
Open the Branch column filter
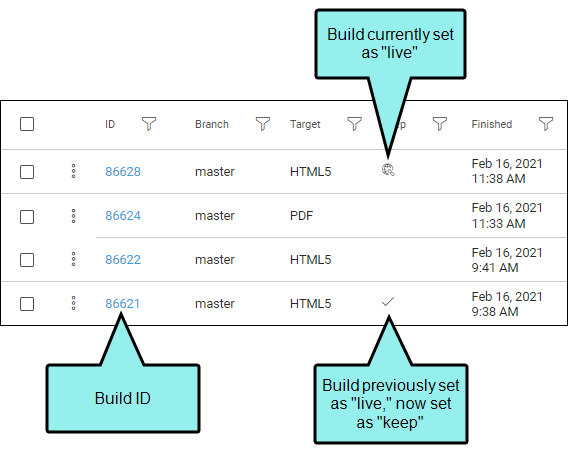pyautogui.click(x=263, y=123)
